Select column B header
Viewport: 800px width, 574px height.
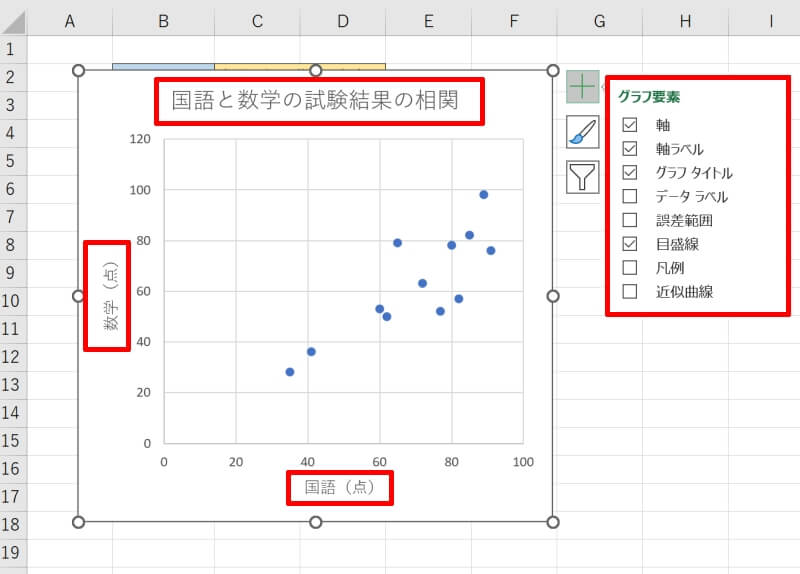tap(163, 21)
